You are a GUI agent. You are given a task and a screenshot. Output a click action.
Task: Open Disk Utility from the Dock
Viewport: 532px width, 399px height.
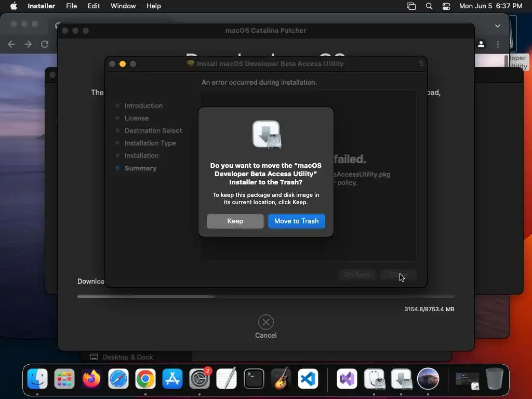tap(374, 379)
